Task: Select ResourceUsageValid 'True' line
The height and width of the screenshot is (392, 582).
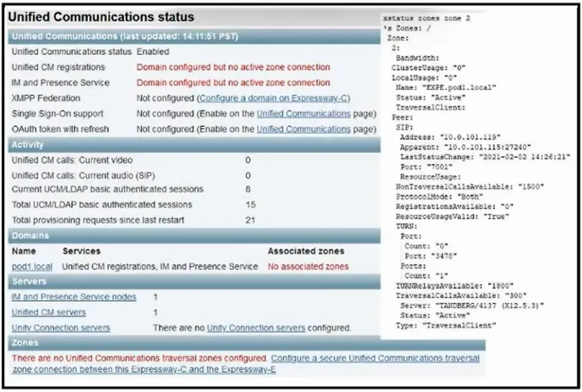Action: [x=452, y=217]
